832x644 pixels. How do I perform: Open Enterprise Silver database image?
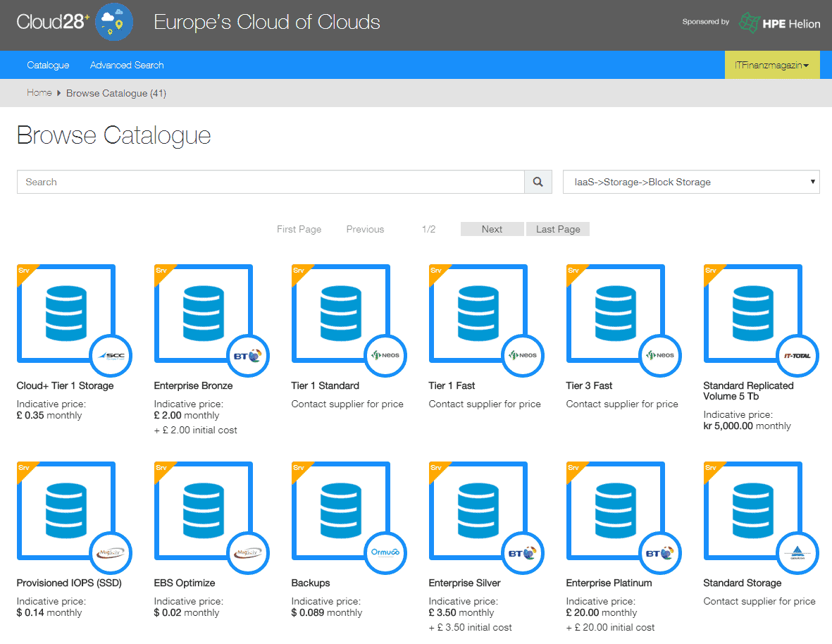click(x=478, y=511)
